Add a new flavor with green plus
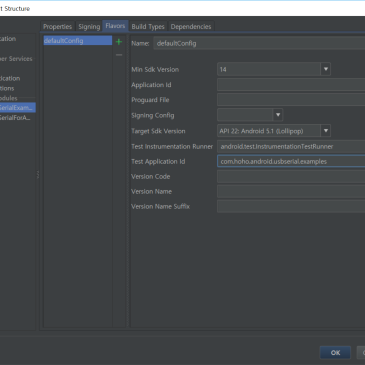 pos(119,42)
